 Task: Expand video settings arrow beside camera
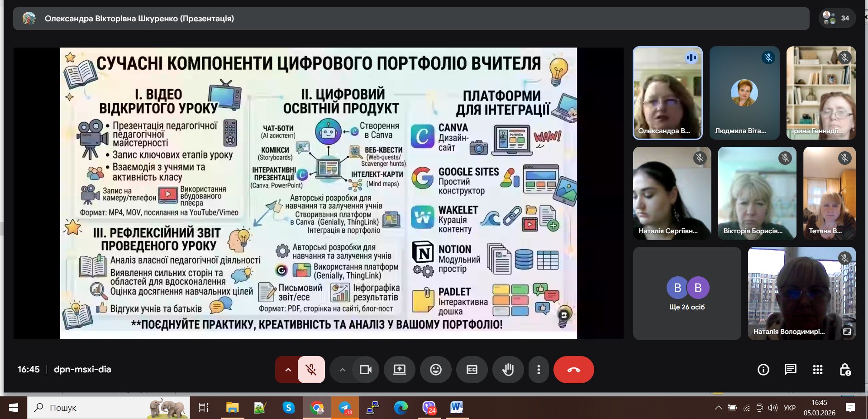(x=342, y=370)
